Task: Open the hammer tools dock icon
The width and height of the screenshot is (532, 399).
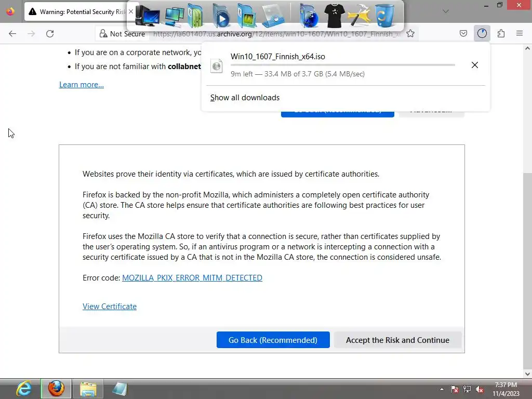Action: tap(360, 16)
